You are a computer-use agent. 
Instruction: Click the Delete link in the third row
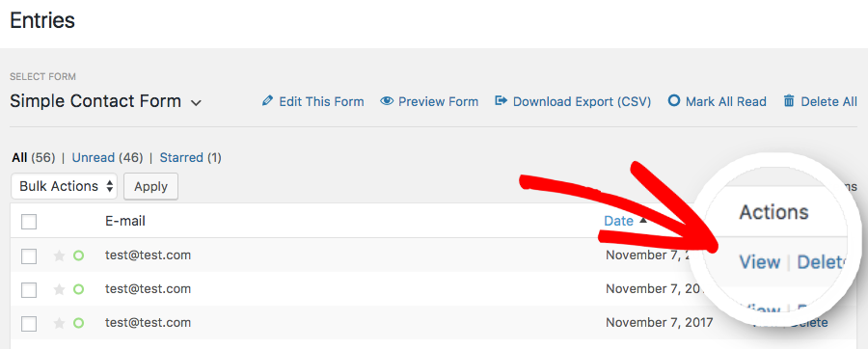tap(809, 323)
